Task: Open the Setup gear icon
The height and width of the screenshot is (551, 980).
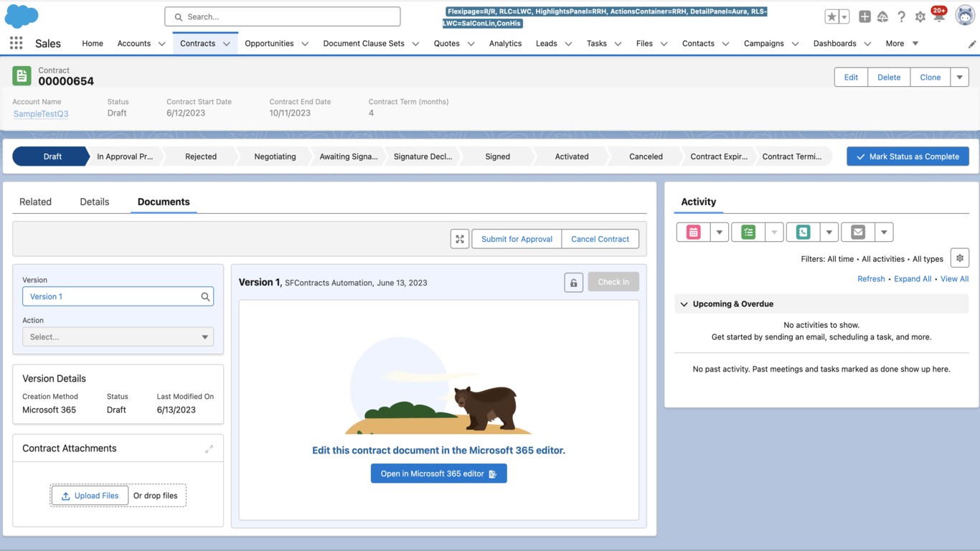Action: (x=920, y=17)
